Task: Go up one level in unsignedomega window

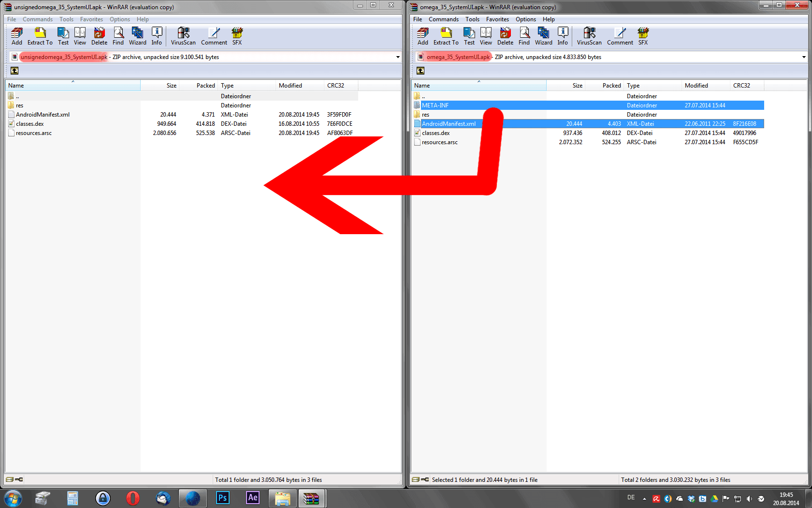Action: (14, 71)
